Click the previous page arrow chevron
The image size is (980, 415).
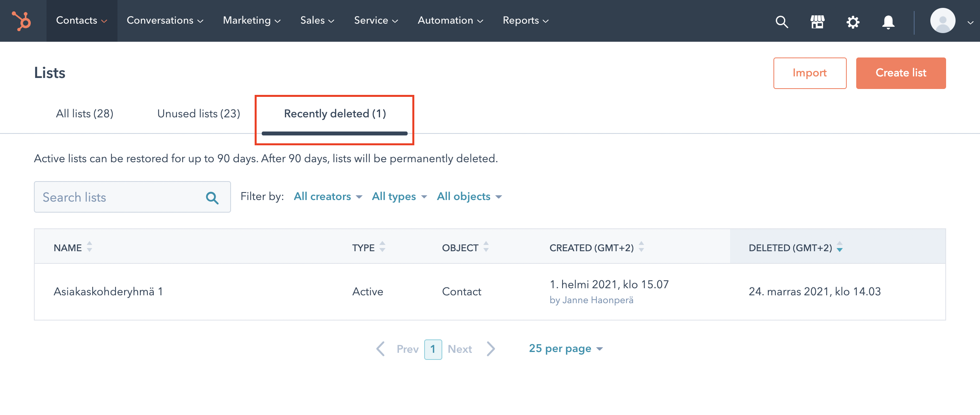[380, 349]
